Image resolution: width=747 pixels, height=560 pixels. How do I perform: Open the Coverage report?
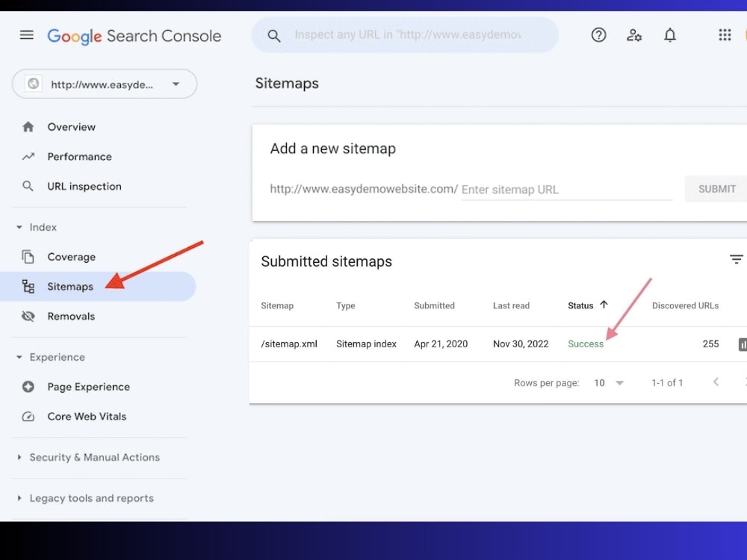click(72, 257)
